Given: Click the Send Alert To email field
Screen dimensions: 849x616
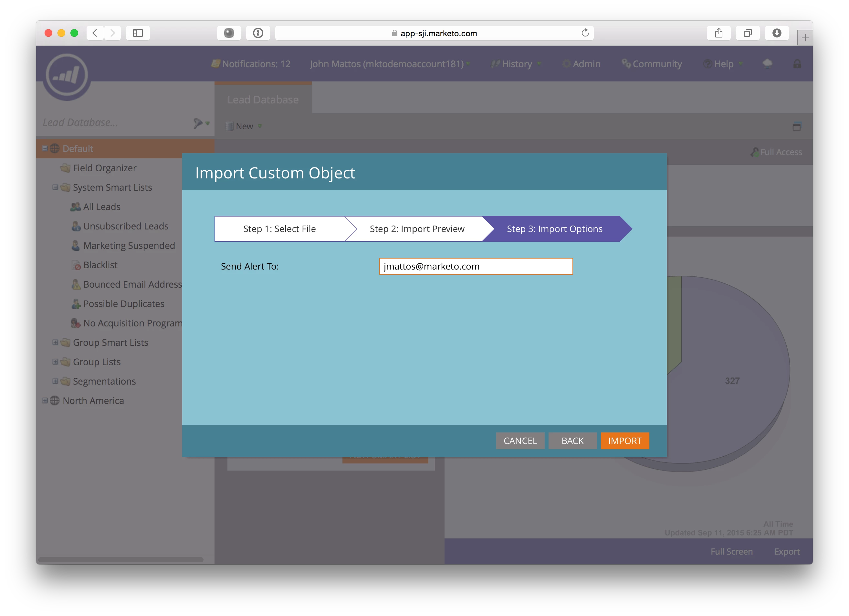Looking at the screenshot, I should click(x=476, y=266).
